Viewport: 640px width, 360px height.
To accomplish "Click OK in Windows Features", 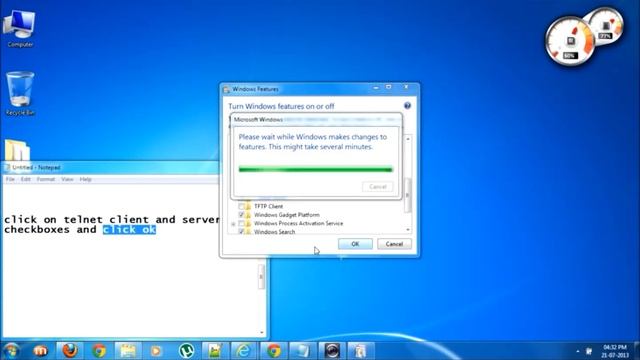I will pos(355,244).
